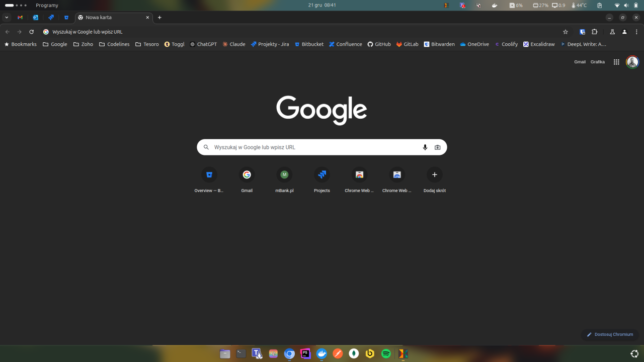Click the voice search microphone icon
The image size is (644, 362).
425,147
